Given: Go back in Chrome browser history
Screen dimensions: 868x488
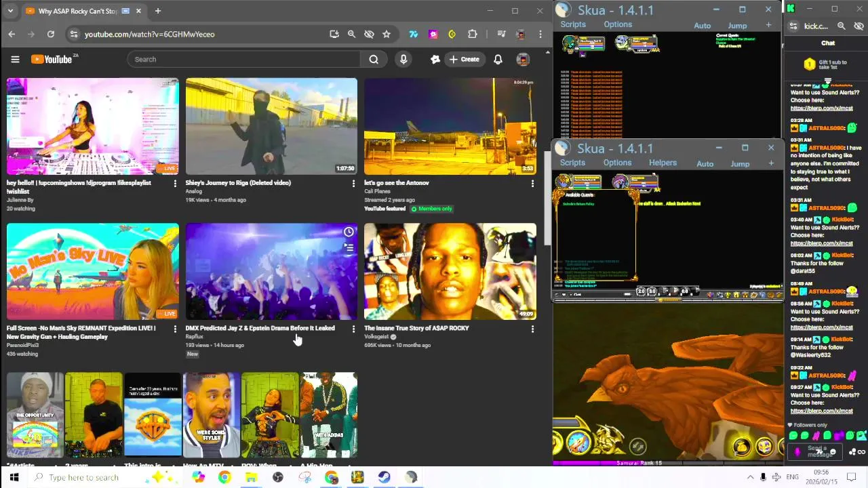Looking at the screenshot, I should tap(12, 34).
